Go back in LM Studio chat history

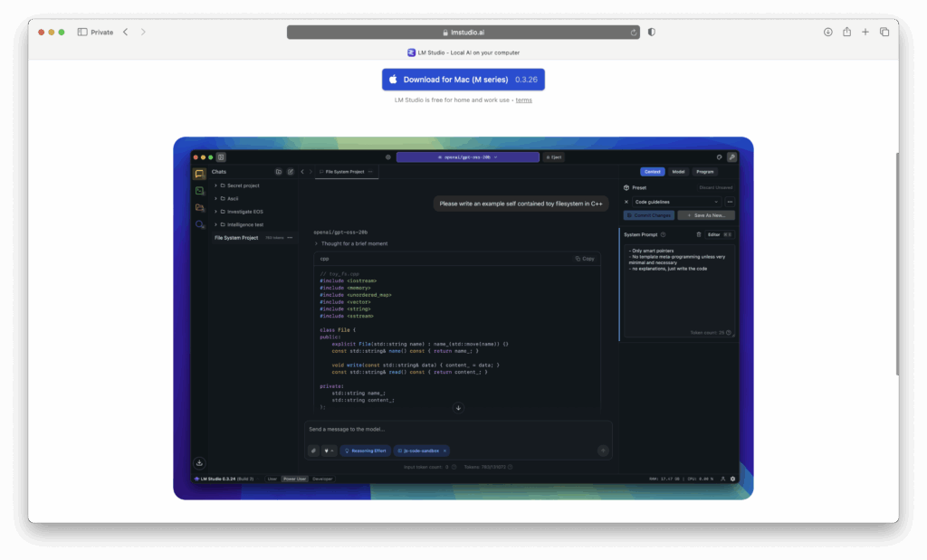[x=302, y=172]
